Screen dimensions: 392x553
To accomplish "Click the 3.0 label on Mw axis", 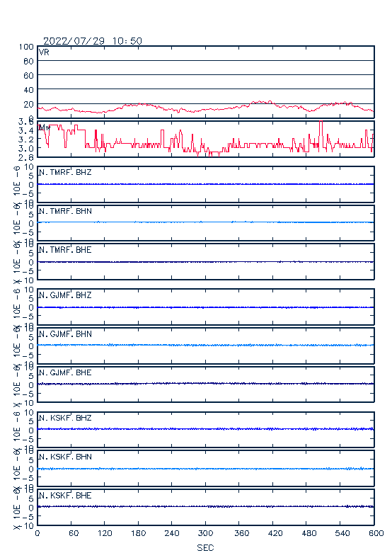I will pos(26,148).
